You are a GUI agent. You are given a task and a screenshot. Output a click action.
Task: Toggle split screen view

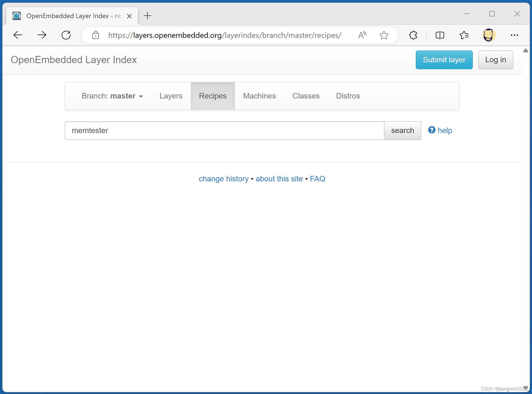click(440, 35)
